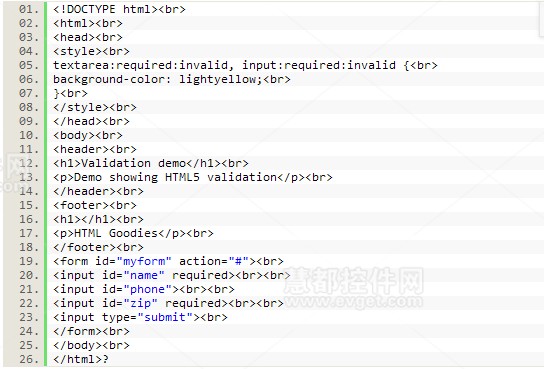Click line number 26 in the gutter
This screenshot has height=369, width=544.
pyautogui.click(x=28, y=359)
